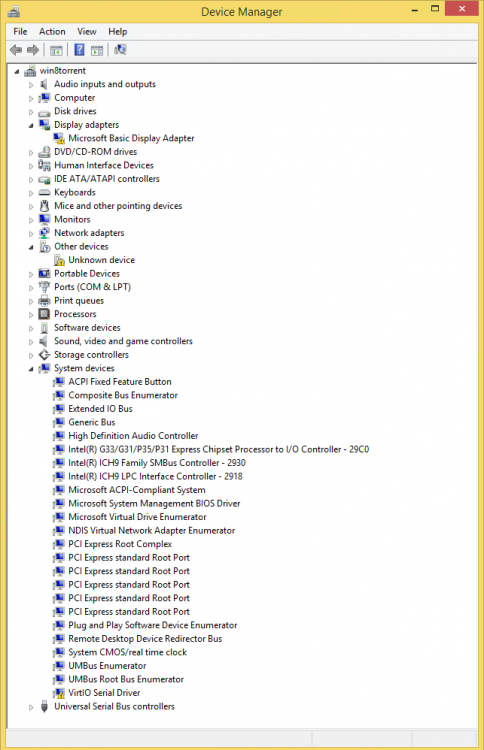This screenshot has height=750, width=484.
Task: Click the Mice and other pointing devices icon
Action: [44, 206]
